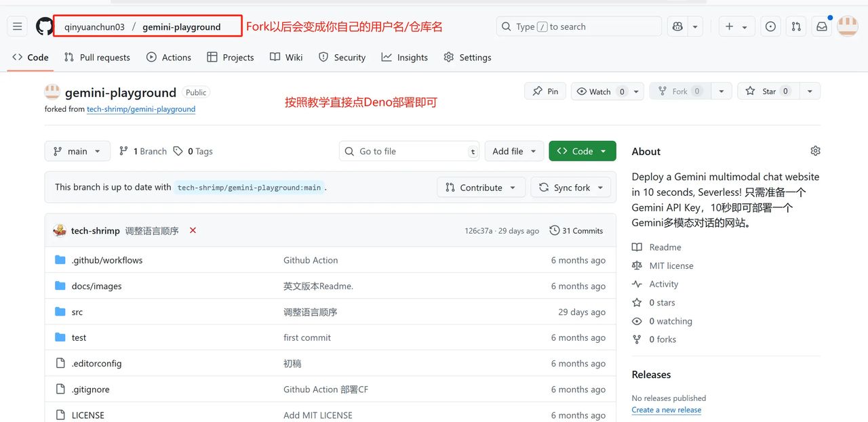Pin the gemini-playground repository

click(x=545, y=90)
